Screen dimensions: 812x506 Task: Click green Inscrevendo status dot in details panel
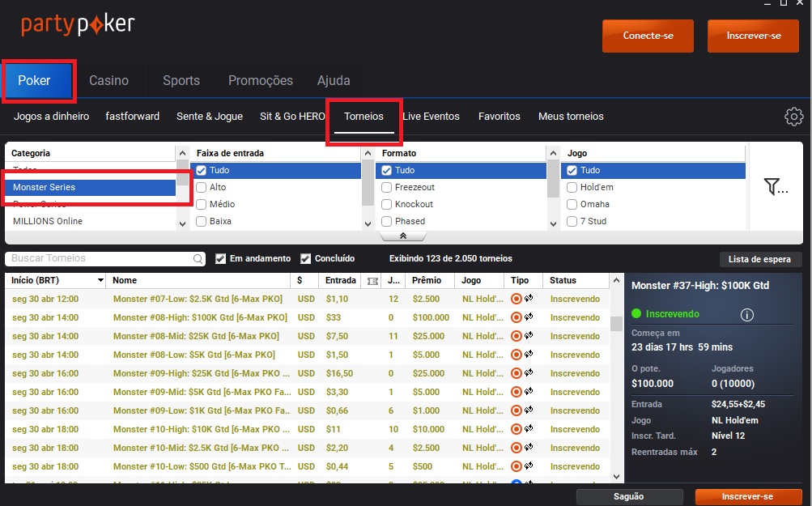(x=636, y=313)
